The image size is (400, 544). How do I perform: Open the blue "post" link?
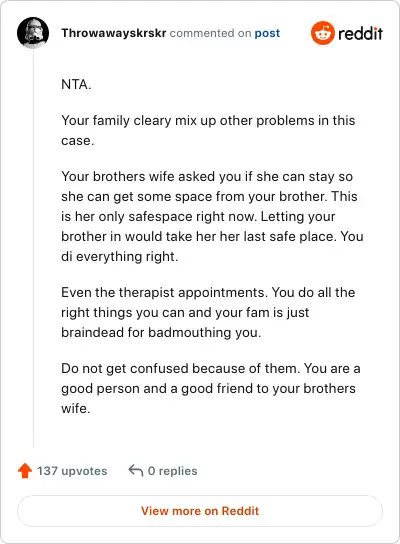point(267,33)
